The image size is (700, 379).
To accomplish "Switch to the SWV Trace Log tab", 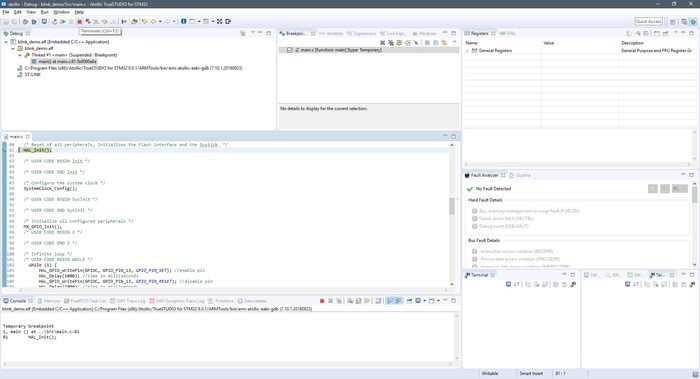I will click(x=128, y=301).
